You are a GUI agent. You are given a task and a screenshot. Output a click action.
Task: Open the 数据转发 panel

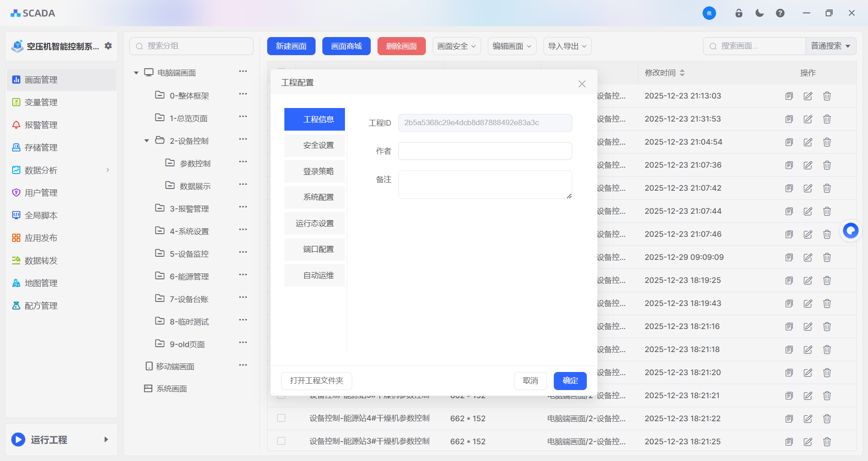pyautogui.click(x=41, y=260)
